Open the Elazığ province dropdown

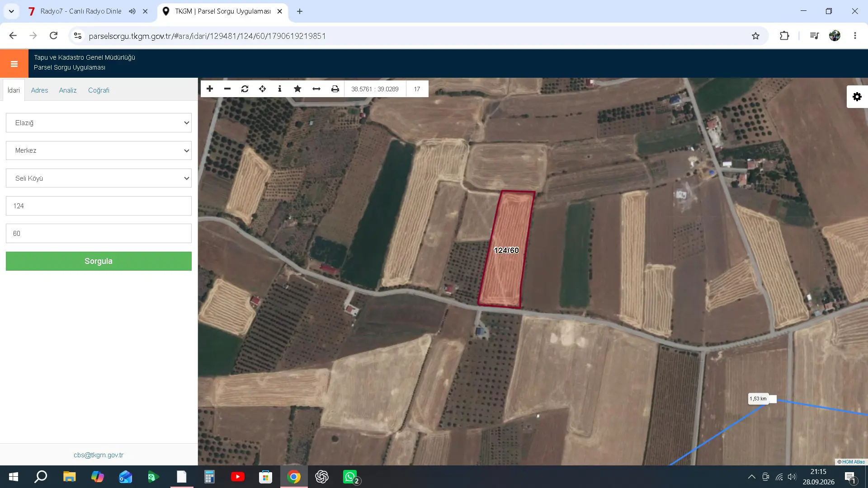point(99,123)
